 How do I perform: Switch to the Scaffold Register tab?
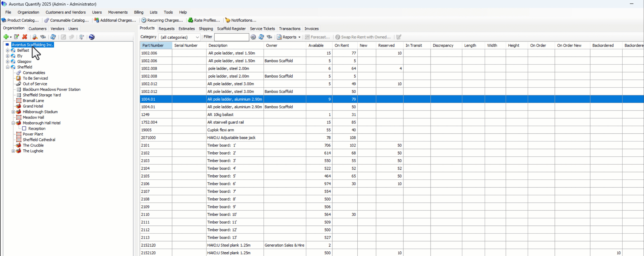click(231, 29)
